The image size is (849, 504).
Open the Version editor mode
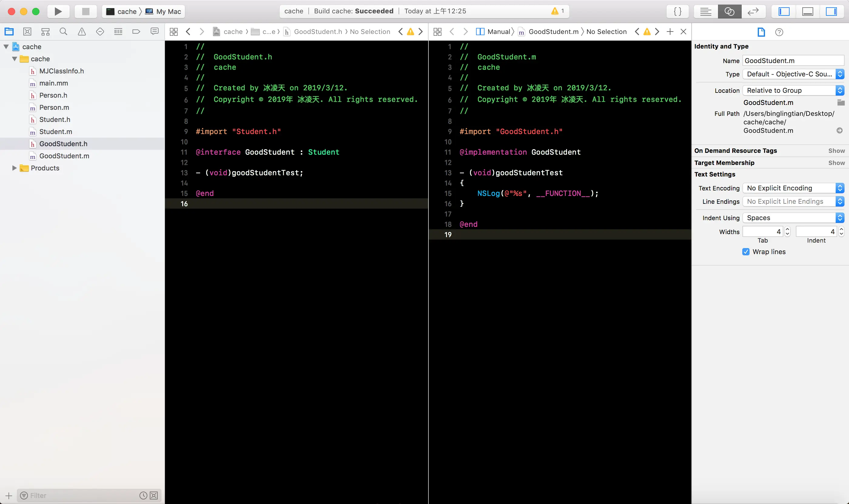[753, 12]
